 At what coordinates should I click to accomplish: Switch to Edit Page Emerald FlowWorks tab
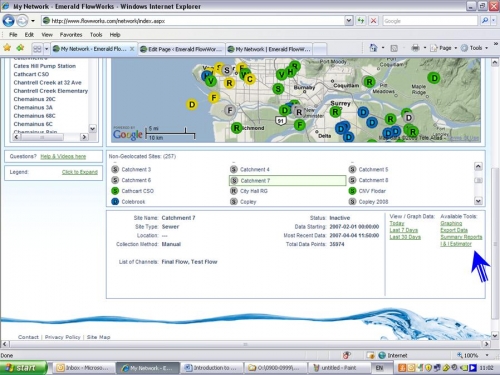click(182, 49)
